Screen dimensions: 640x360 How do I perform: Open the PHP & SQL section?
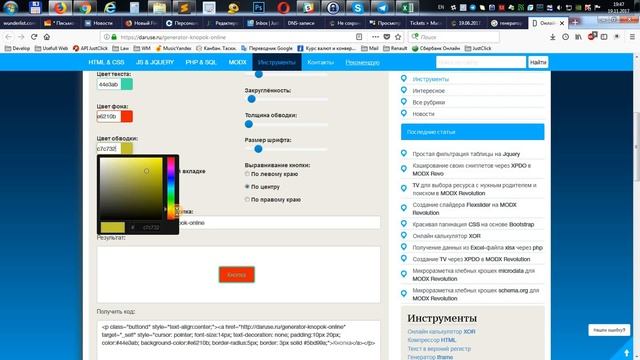coord(201,62)
